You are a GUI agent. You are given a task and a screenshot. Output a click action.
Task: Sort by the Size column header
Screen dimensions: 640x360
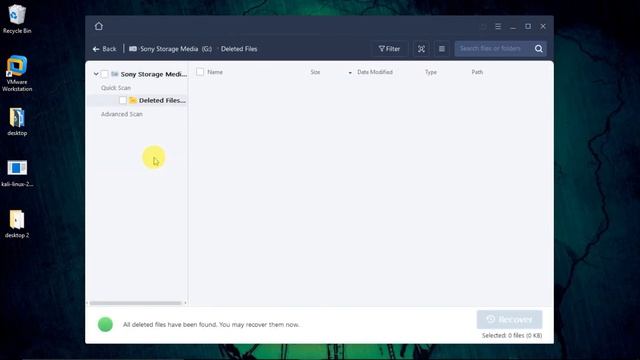315,72
